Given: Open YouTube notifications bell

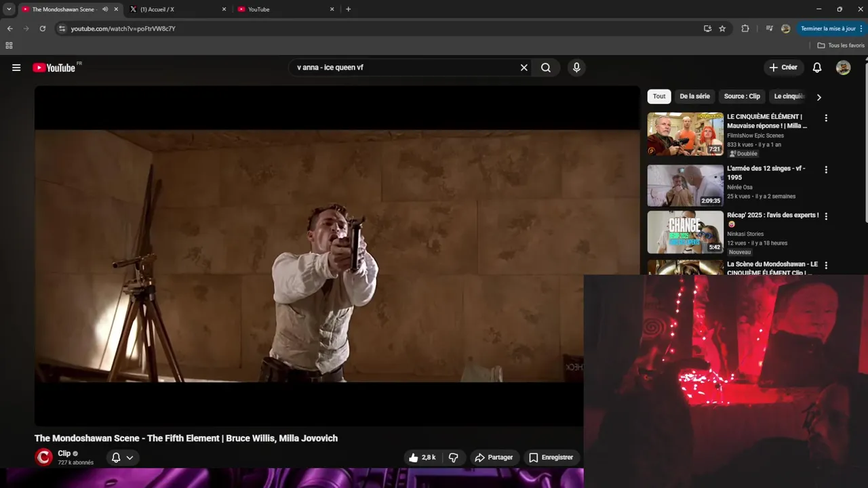Looking at the screenshot, I should (x=817, y=68).
